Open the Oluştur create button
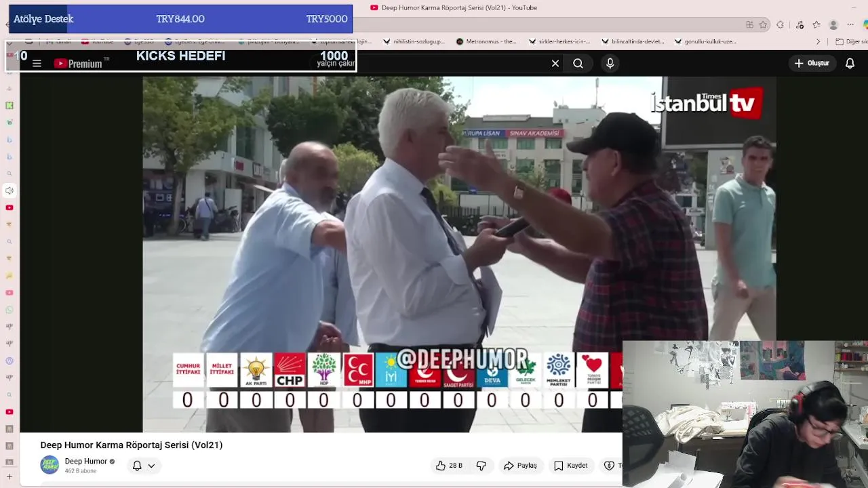The width and height of the screenshot is (868, 488). click(812, 63)
